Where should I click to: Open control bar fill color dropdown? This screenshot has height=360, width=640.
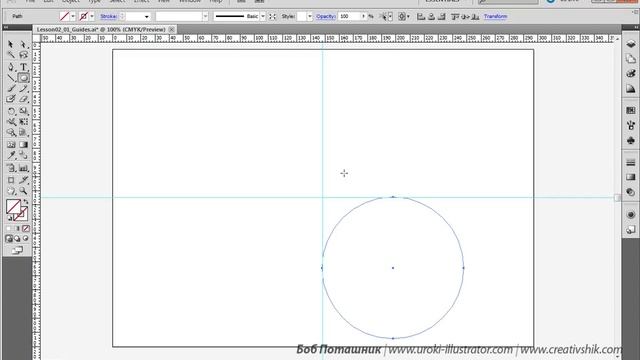pos(73,16)
